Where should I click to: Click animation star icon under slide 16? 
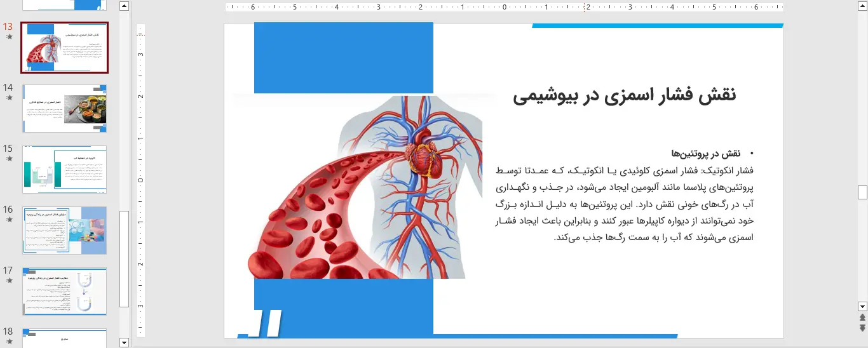pos(9,220)
